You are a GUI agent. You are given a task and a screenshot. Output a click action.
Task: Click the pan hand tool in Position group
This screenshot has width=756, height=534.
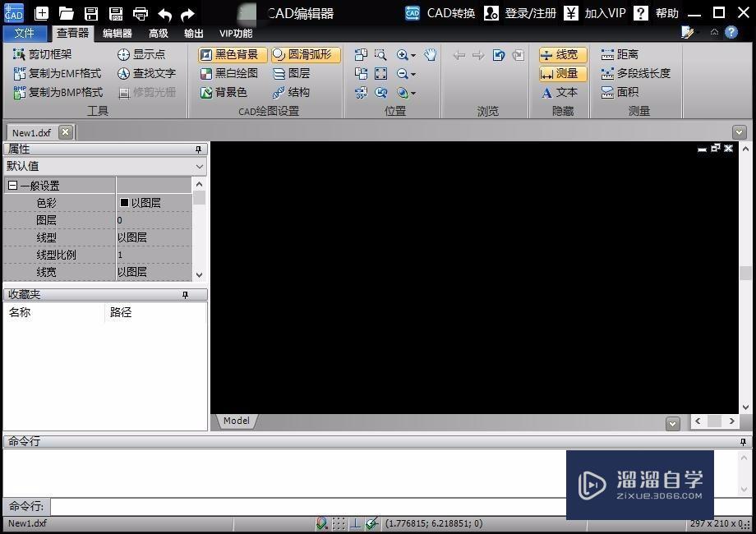pyautogui.click(x=429, y=54)
